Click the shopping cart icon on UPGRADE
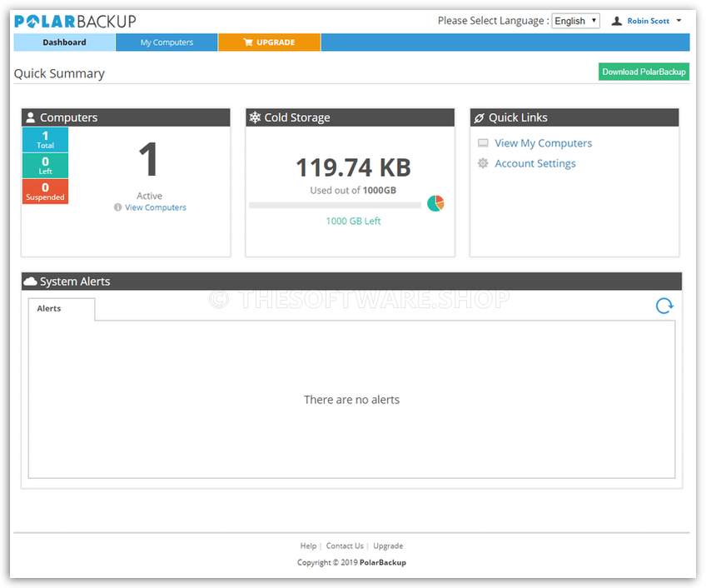Viewport: 706px width, 588px height. point(247,42)
